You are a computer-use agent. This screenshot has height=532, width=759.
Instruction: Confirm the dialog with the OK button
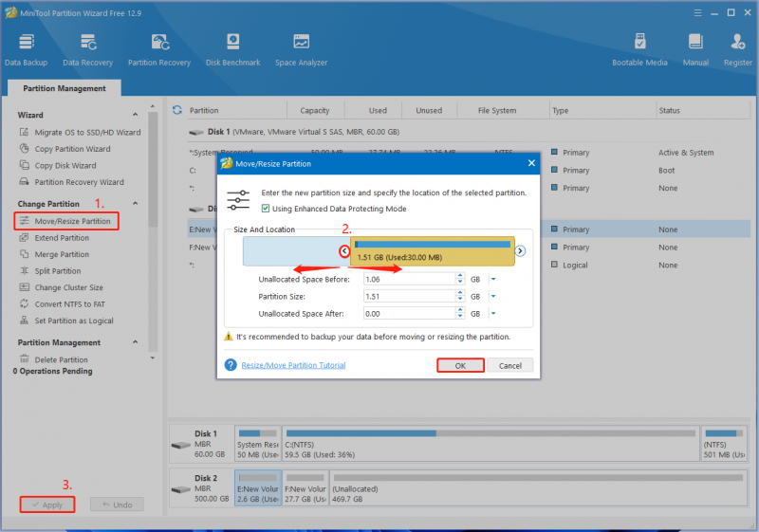click(460, 365)
